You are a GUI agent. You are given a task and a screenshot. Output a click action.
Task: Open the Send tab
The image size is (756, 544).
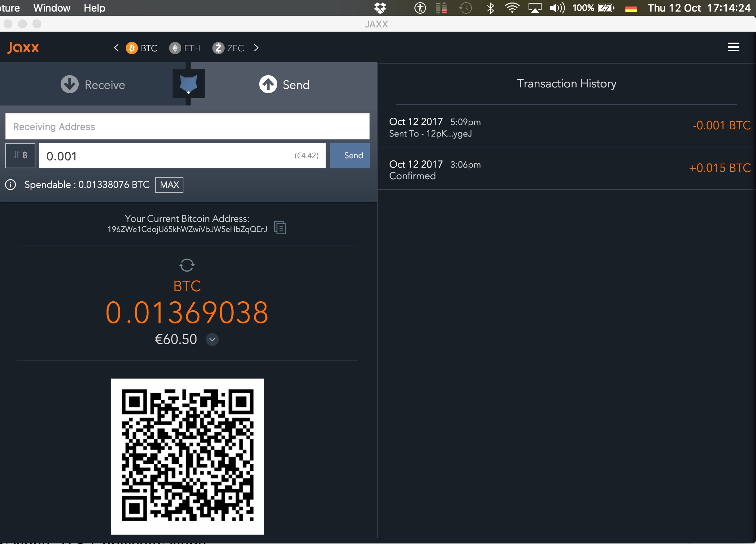point(284,85)
